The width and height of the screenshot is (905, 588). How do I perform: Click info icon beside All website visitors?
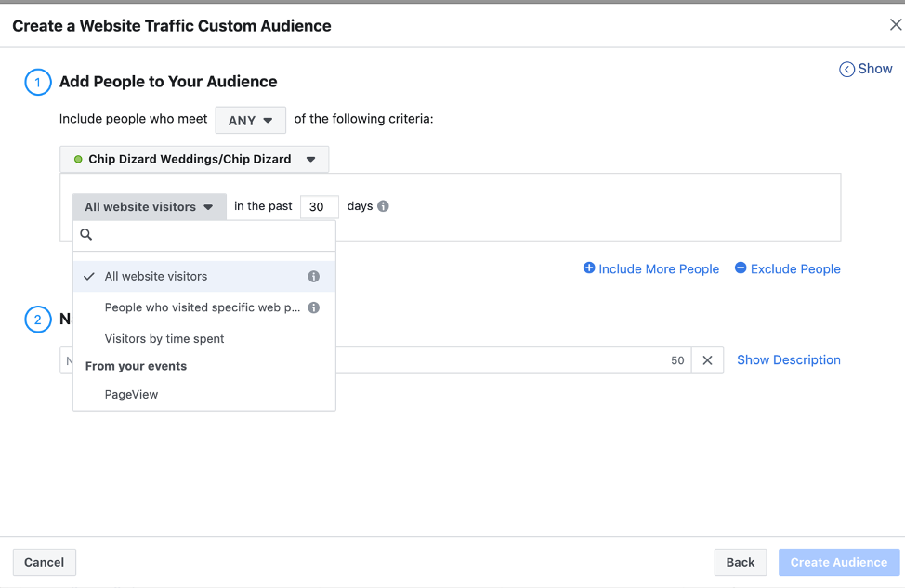313,277
